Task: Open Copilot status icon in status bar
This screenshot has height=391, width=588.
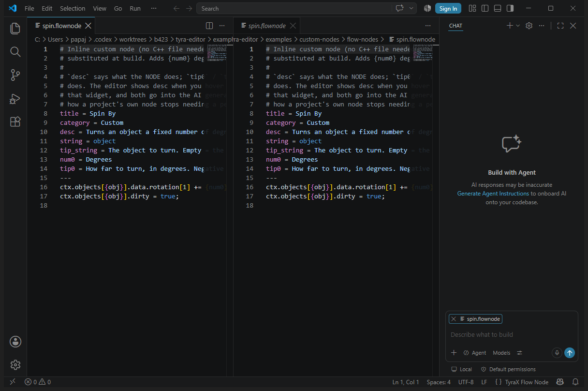Action: (560, 382)
